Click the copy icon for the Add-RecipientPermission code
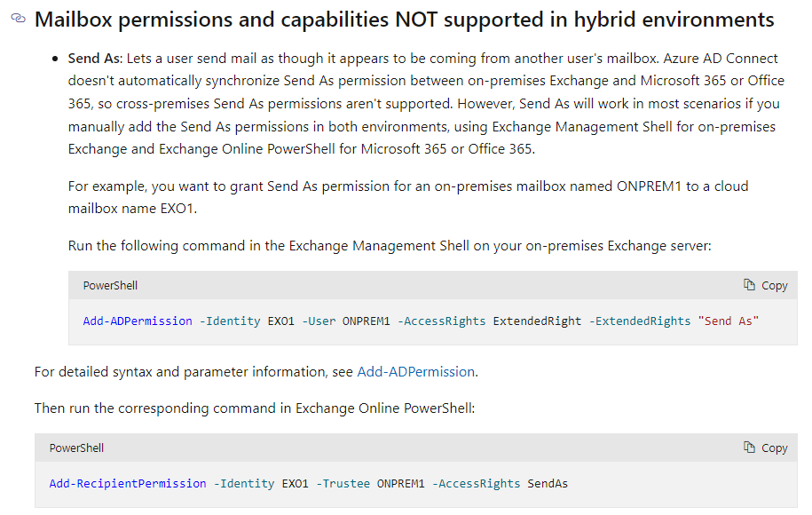The image size is (812, 515). 749,448
